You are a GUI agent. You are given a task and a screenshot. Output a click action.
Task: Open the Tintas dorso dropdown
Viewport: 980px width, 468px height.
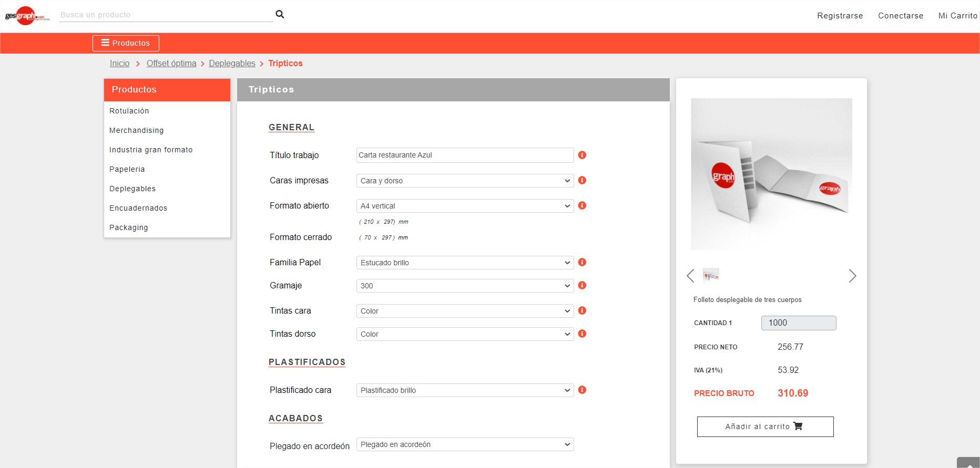(465, 334)
